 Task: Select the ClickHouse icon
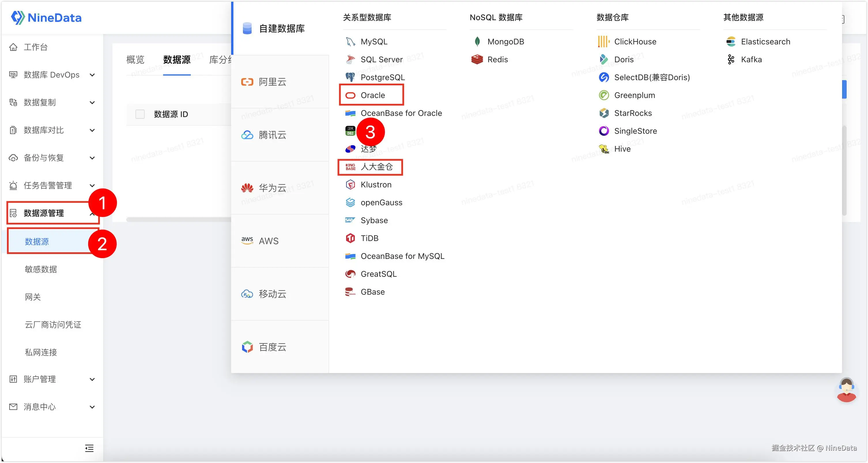tap(603, 42)
